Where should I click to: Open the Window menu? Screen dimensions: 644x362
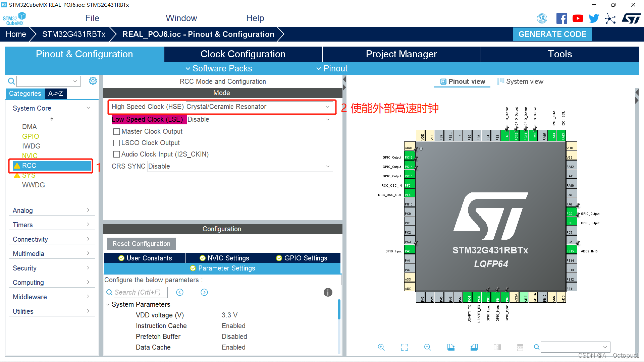point(181,18)
